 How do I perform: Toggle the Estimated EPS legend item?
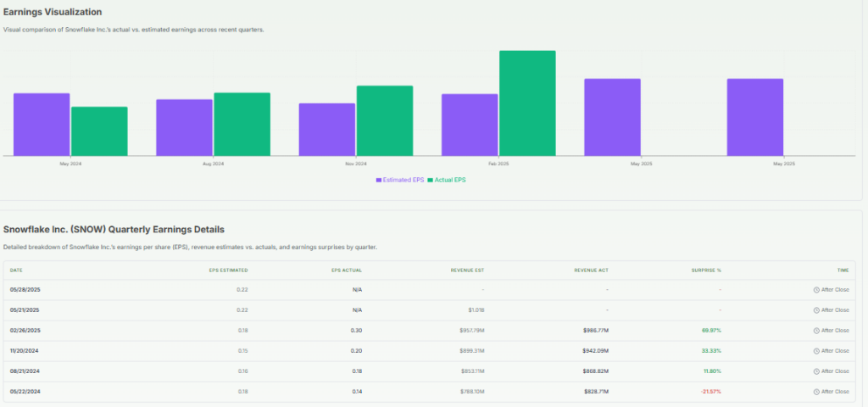[x=399, y=180]
